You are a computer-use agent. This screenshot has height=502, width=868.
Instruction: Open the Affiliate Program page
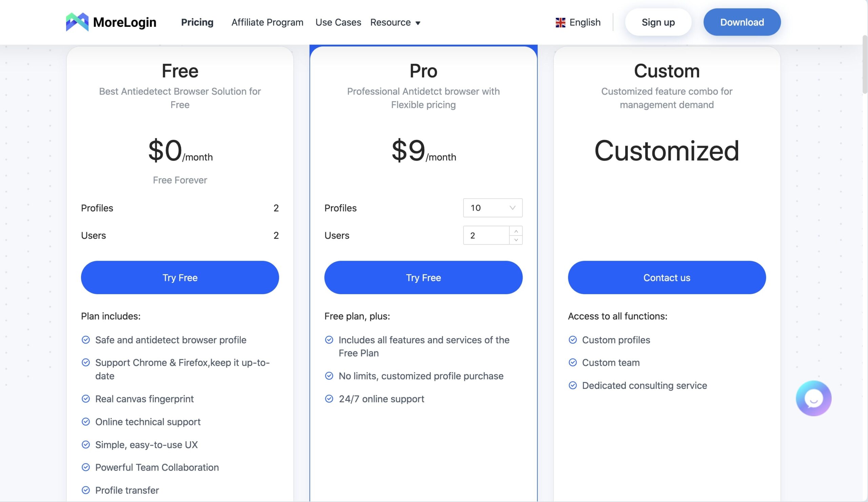click(x=267, y=22)
